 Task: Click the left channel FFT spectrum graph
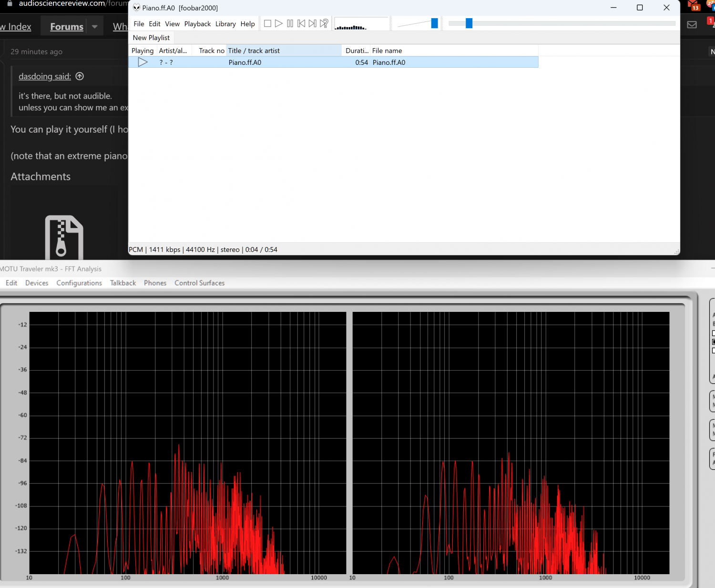point(188,443)
